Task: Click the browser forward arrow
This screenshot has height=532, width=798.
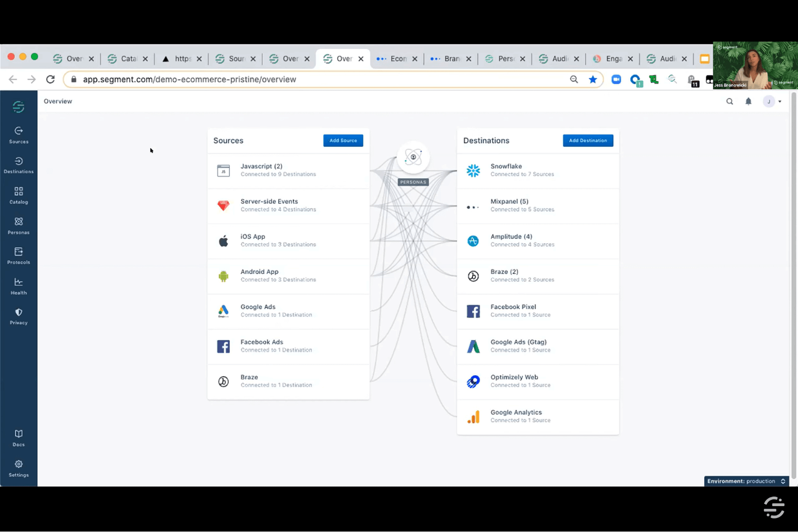Action: point(31,79)
